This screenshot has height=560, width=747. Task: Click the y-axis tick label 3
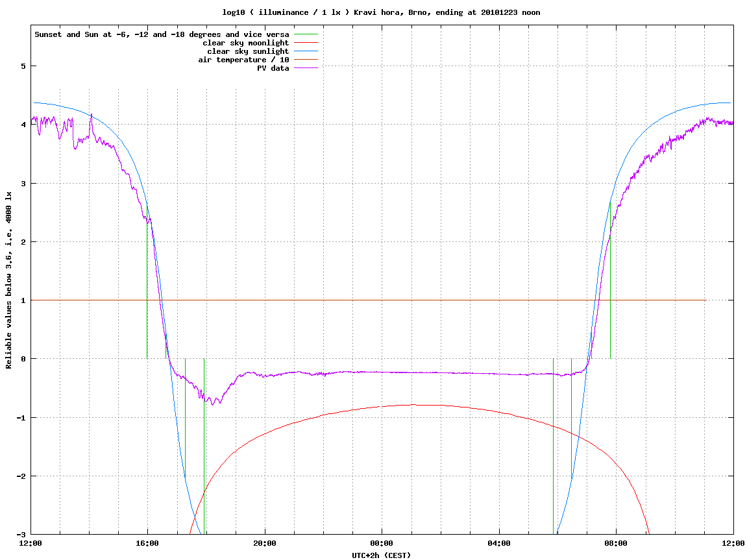coord(23,184)
